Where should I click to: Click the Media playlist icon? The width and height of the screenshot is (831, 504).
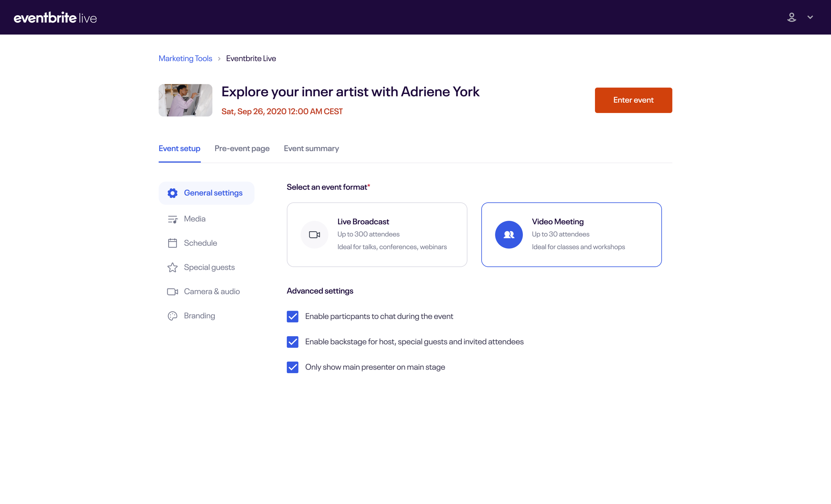pyautogui.click(x=172, y=219)
